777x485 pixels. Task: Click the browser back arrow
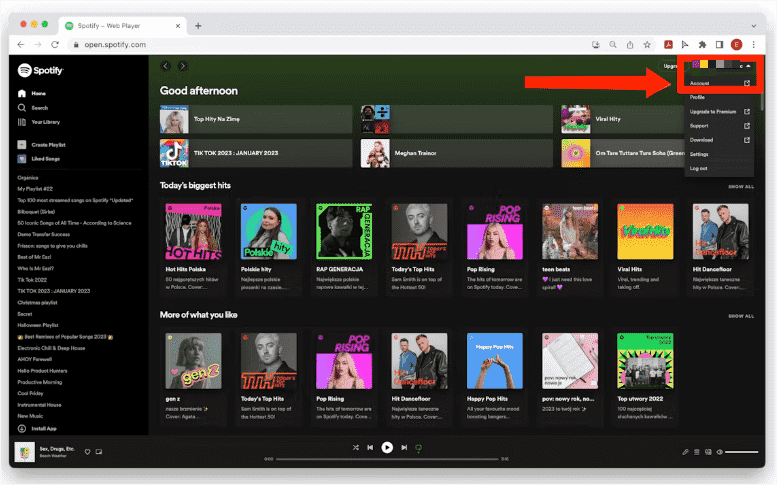[x=21, y=45]
